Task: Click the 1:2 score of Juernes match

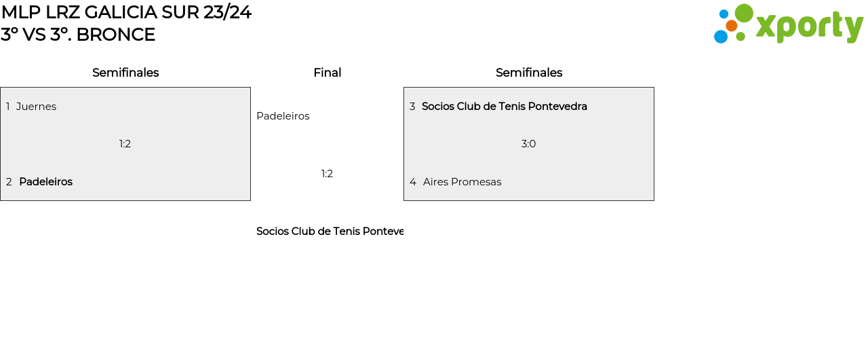Action: (125, 144)
